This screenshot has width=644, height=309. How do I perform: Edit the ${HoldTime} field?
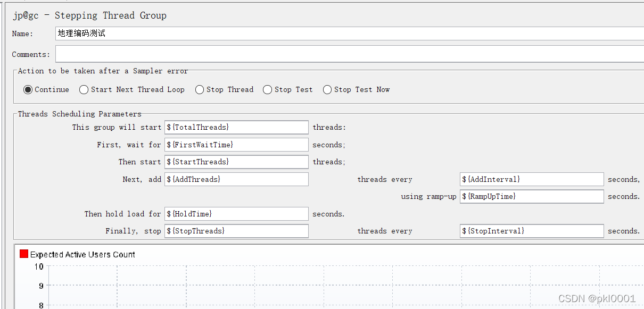[236, 214]
